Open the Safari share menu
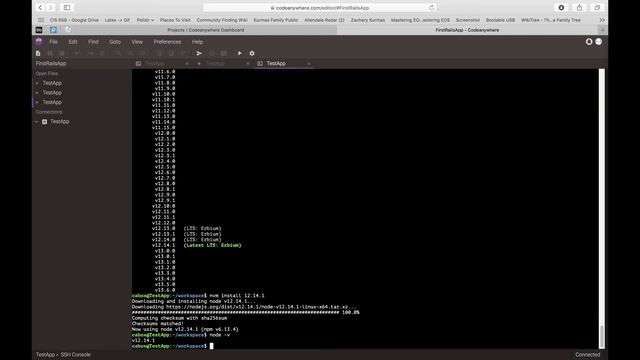Image resolution: width=640 pixels, height=360 pixels. coord(579,7)
